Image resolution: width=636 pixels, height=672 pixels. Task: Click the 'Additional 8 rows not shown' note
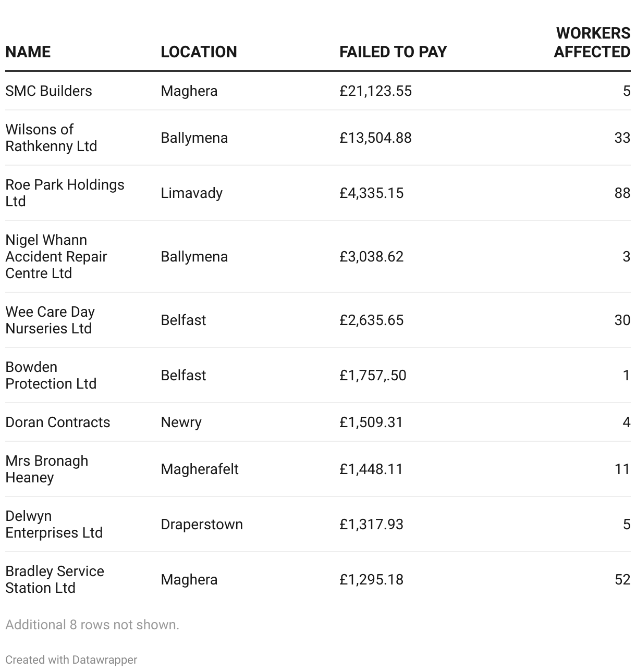pyautogui.click(x=92, y=625)
